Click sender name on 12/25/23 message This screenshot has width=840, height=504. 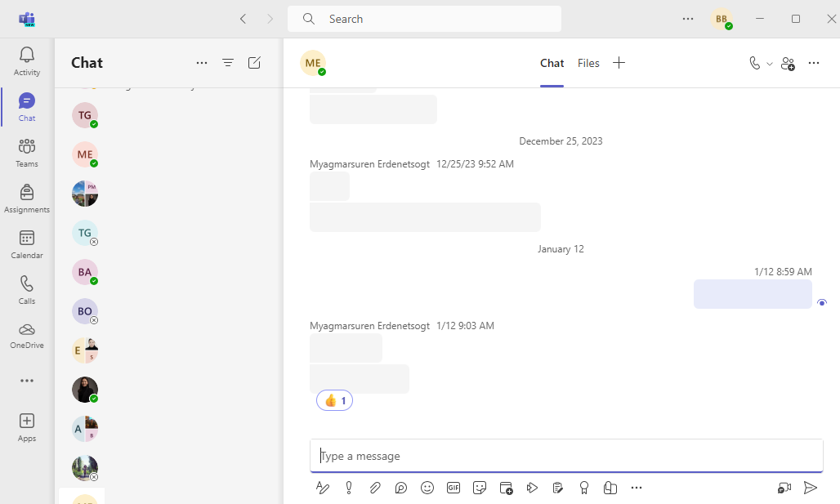coord(369,164)
